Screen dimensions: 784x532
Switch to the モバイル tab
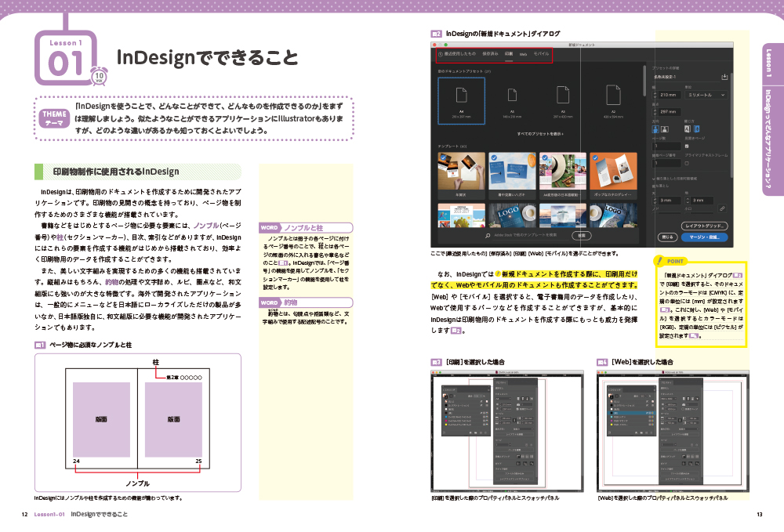(x=541, y=53)
